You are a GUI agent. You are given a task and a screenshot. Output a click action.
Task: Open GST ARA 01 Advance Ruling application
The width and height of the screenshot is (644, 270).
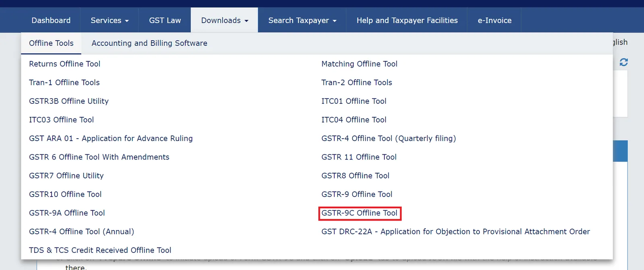click(x=111, y=138)
